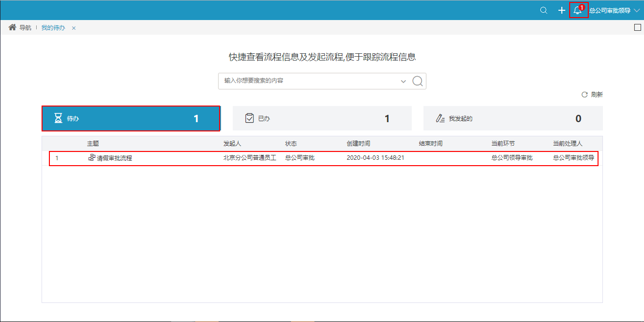This screenshot has height=322, width=644.
Task: Click the 2020-04-03 15:48:21 cell
Action: click(375, 158)
